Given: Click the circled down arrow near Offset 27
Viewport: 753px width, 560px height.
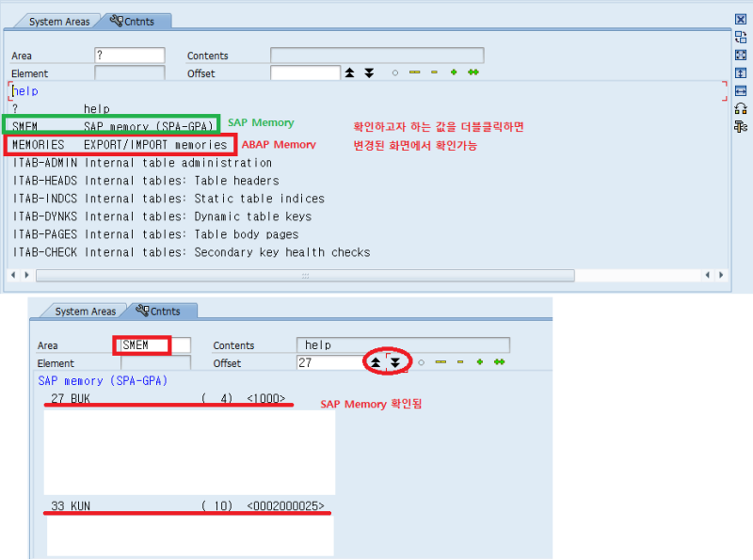Looking at the screenshot, I should tap(393, 362).
